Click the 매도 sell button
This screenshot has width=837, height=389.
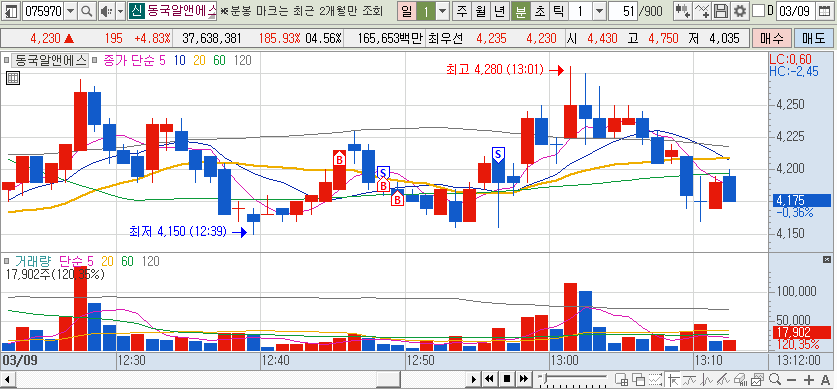point(813,38)
